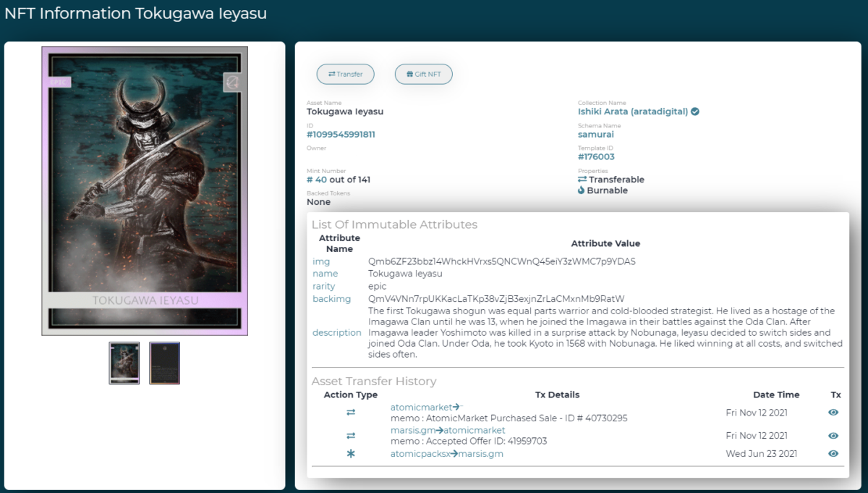Click the 'Tx Details' column header
868x493 pixels.
(557, 395)
